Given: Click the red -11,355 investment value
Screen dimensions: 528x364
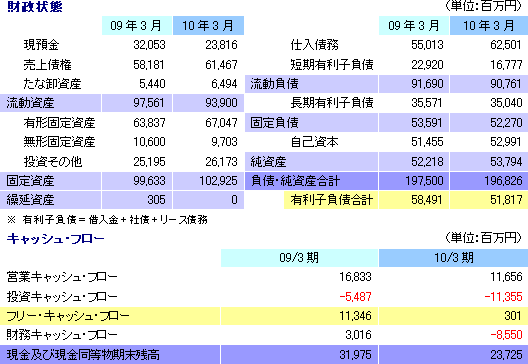Looking at the screenshot, I should click(503, 297).
